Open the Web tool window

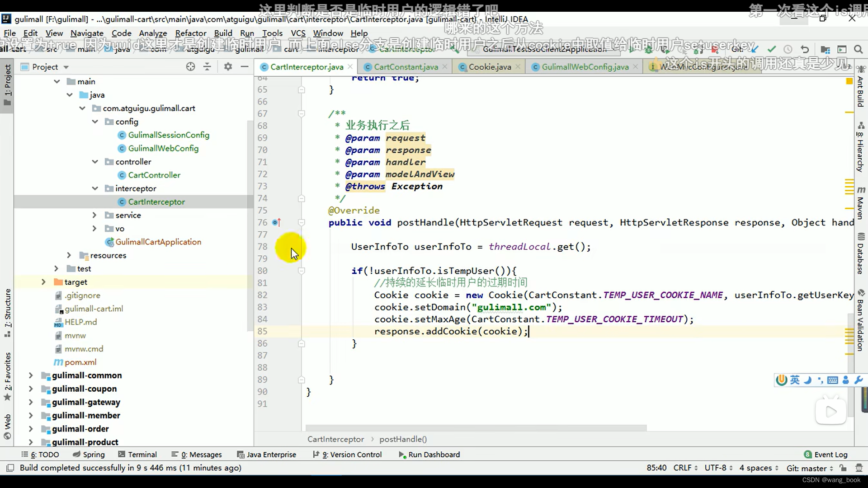(x=8, y=427)
